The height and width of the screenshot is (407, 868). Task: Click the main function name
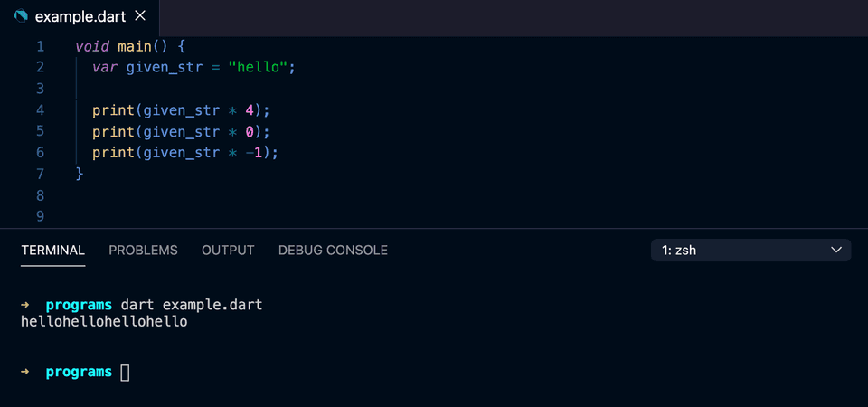coord(135,46)
